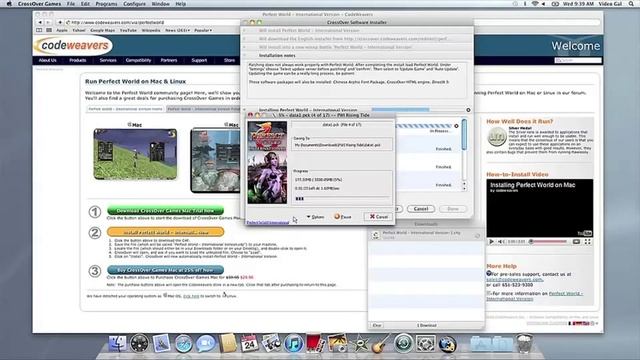This screenshot has height=360, width=640.
Task: Toggle video fullscreen mode
Action: (587, 242)
